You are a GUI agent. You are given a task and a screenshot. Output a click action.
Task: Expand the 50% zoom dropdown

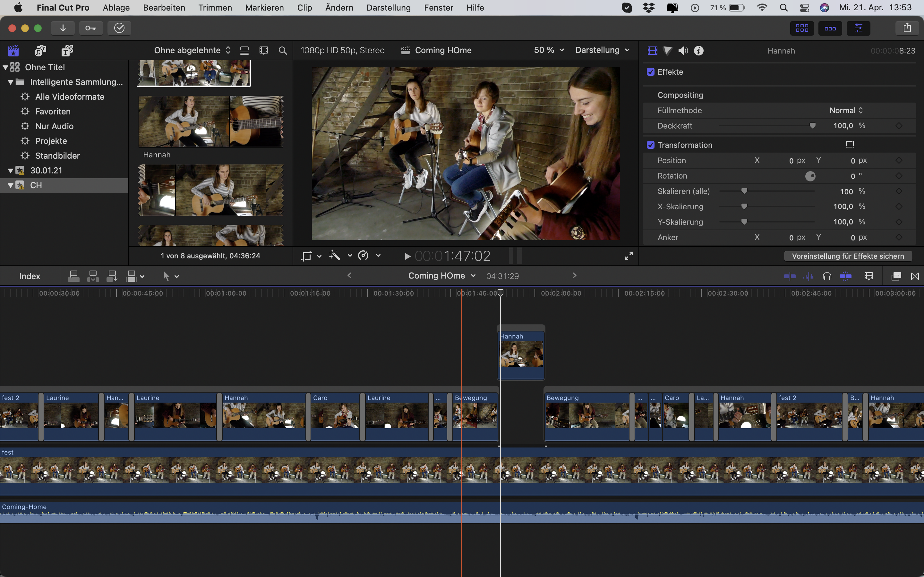tap(549, 50)
